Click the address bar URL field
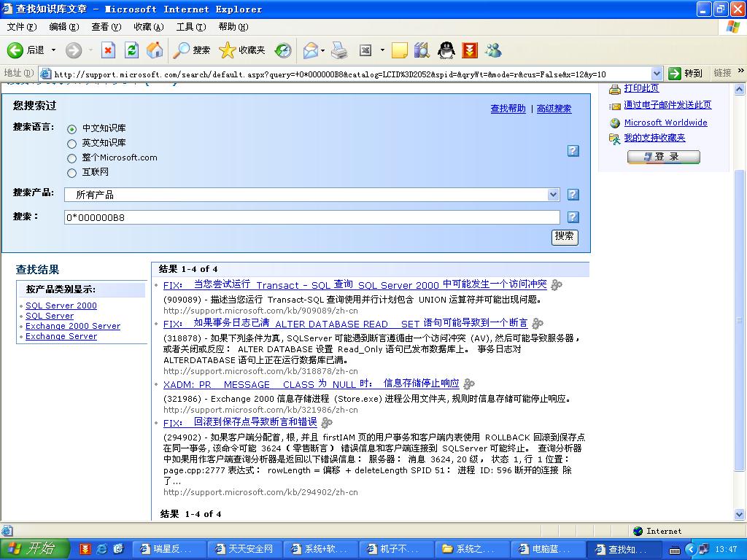Screen dimensions: 747x560 tap(347, 74)
